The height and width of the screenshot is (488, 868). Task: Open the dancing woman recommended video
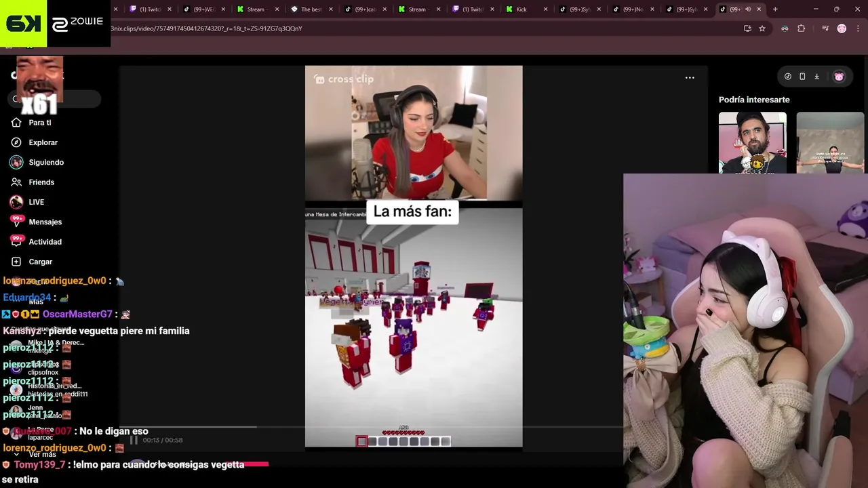[830, 143]
